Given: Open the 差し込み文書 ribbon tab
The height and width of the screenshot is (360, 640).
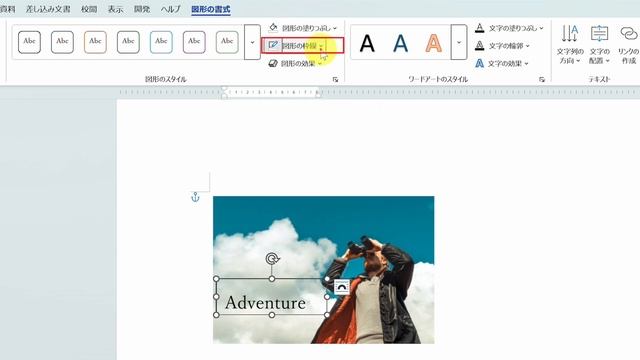Looking at the screenshot, I should (x=48, y=9).
